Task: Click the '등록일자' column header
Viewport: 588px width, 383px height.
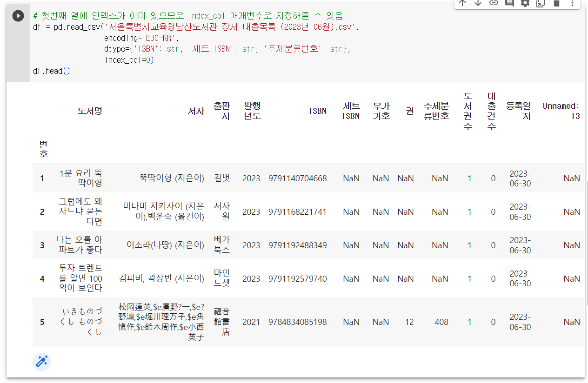Action: pyautogui.click(x=518, y=111)
